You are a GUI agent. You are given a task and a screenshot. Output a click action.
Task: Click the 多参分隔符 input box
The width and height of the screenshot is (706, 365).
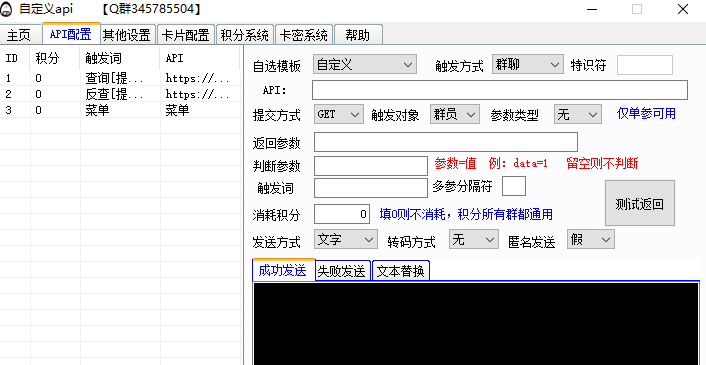tap(514, 186)
